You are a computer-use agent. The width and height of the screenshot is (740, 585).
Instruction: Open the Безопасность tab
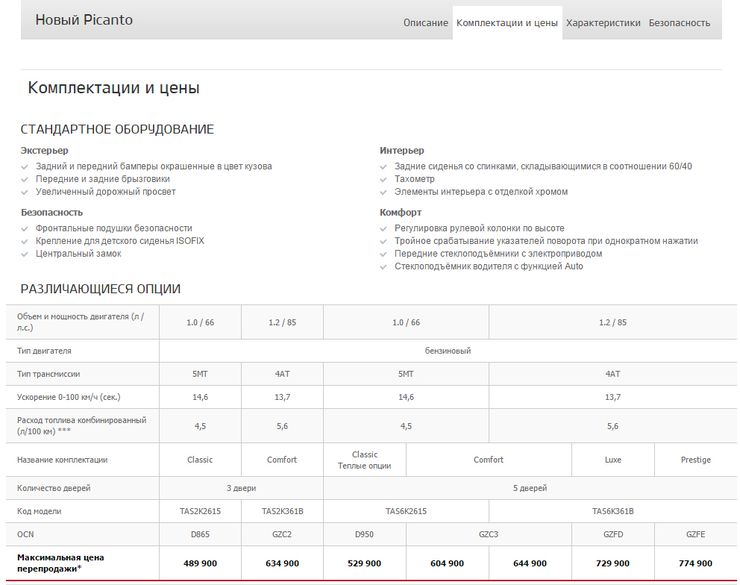point(679,23)
